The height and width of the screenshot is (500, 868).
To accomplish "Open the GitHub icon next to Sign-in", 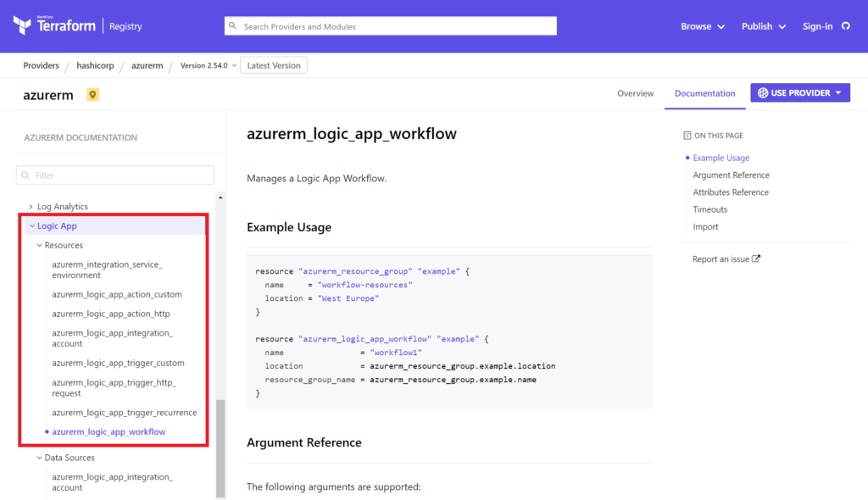I will (x=845, y=26).
